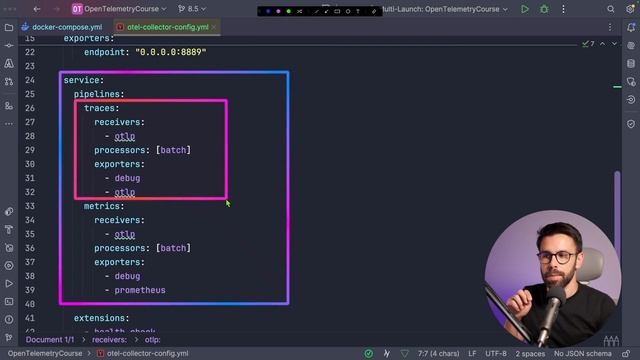Open the Pull Requests tool window icon

click(x=9, y=81)
